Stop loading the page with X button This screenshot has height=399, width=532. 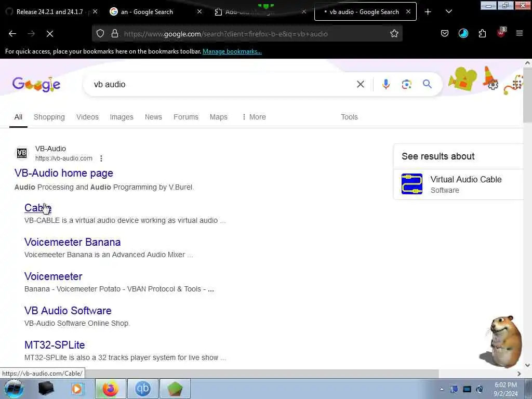(x=50, y=34)
